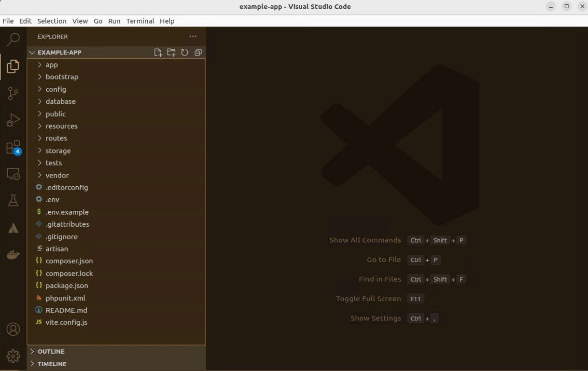Image resolution: width=588 pixels, height=371 pixels.
Task: Click the Toggle Full Screen label
Action: 368,299
